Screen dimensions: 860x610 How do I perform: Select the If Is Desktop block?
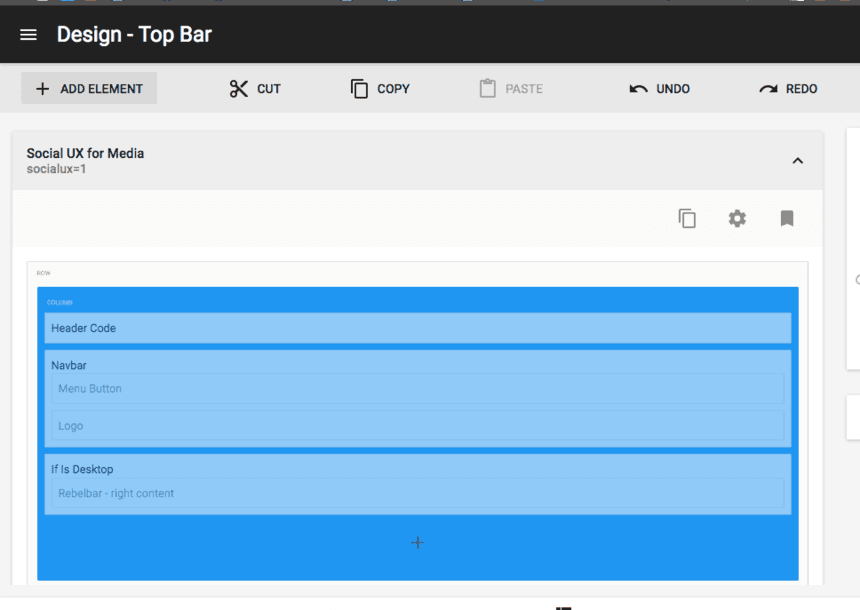click(x=82, y=469)
